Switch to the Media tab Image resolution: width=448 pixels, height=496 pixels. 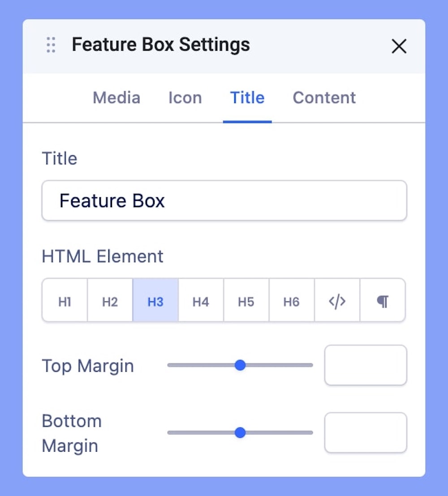(116, 98)
